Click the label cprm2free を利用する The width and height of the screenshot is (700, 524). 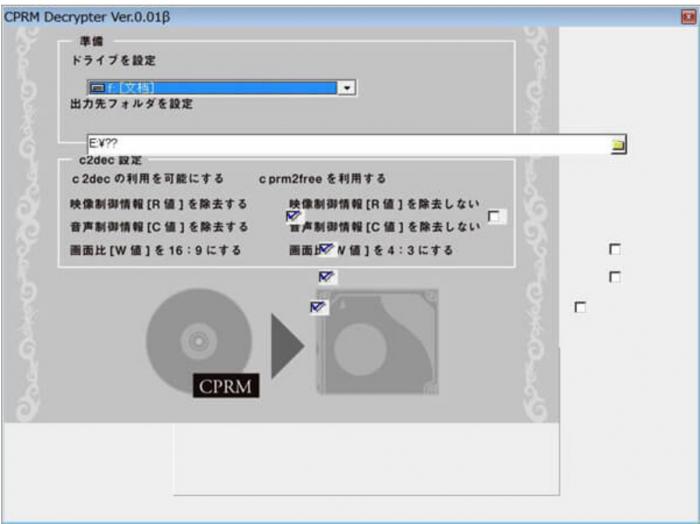(322, 179)
